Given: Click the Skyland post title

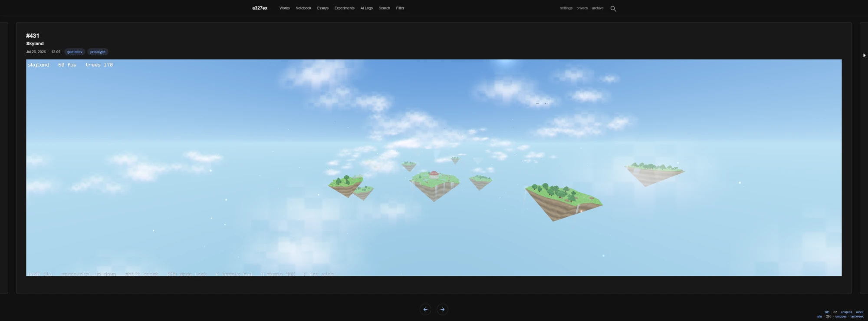Looking at the screenshot, I should (35, 43).
